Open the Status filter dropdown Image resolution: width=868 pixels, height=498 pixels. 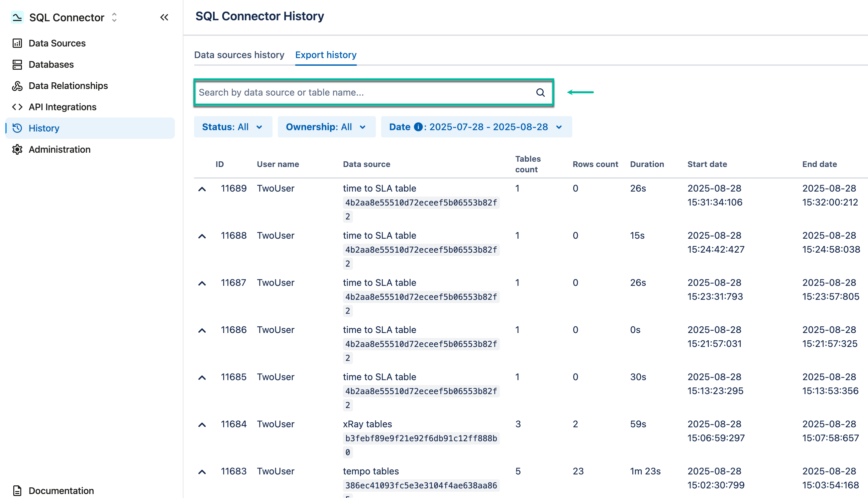tap(233, 126)
